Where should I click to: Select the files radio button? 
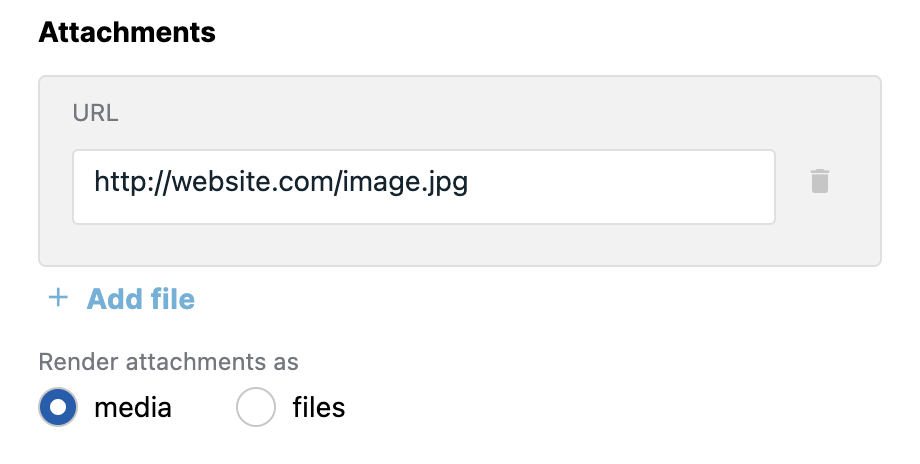click(x=256, y=407)
